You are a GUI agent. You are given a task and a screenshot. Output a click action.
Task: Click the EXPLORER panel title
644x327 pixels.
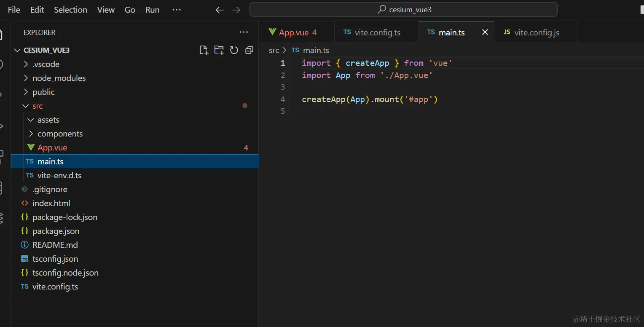click(x=39, y=32)
